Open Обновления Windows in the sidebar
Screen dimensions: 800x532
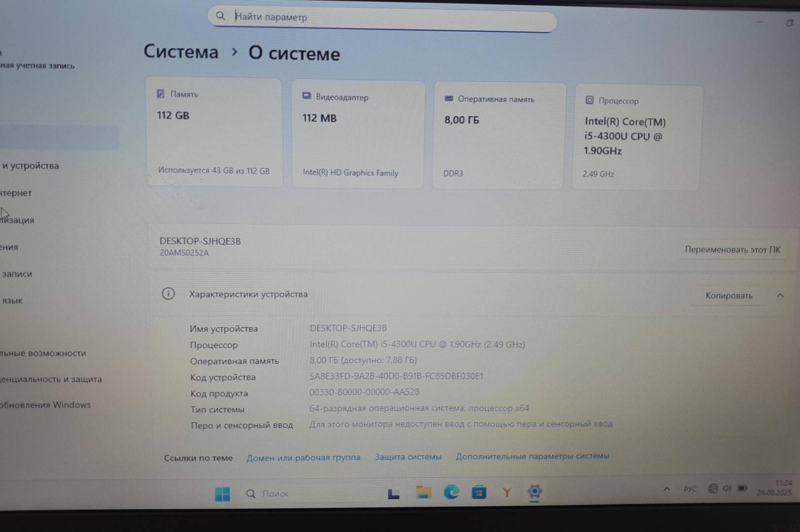(x=45, y=405)
